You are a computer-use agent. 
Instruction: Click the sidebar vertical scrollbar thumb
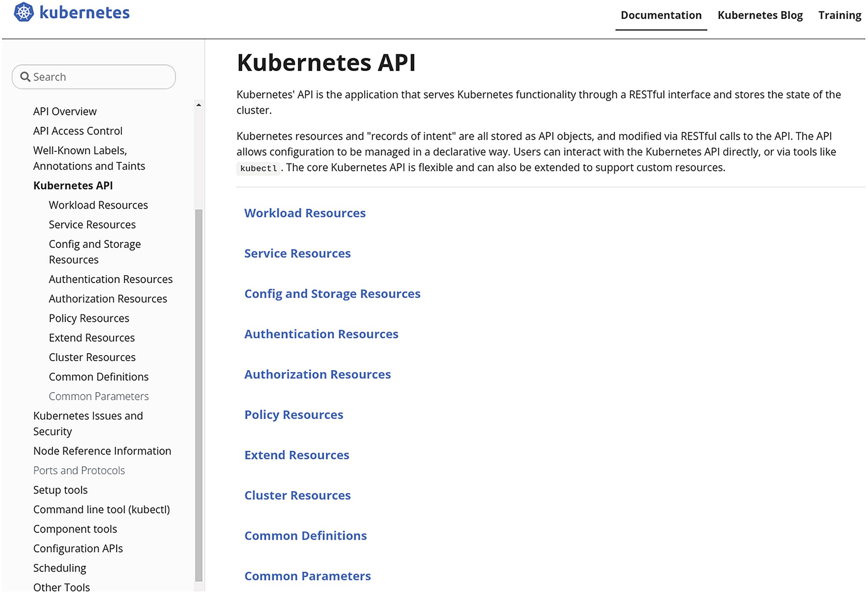click(199, 395)
